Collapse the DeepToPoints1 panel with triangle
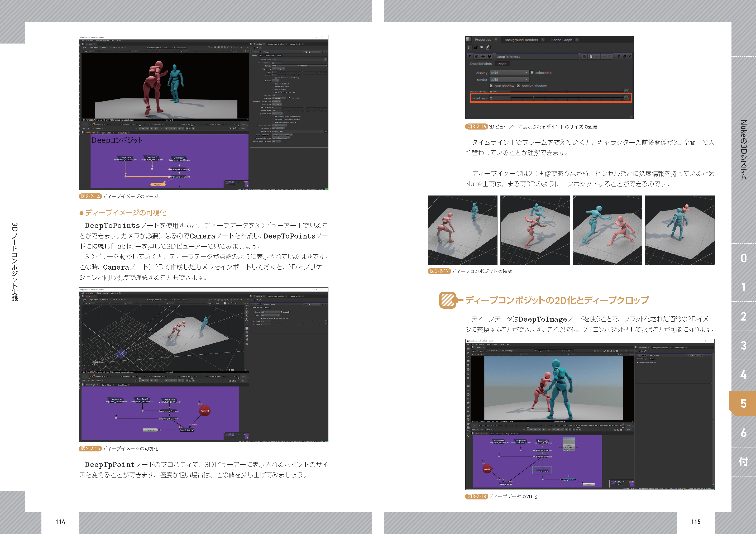The height and width of the screenshot is (534, 756). [x=470, y=56]
